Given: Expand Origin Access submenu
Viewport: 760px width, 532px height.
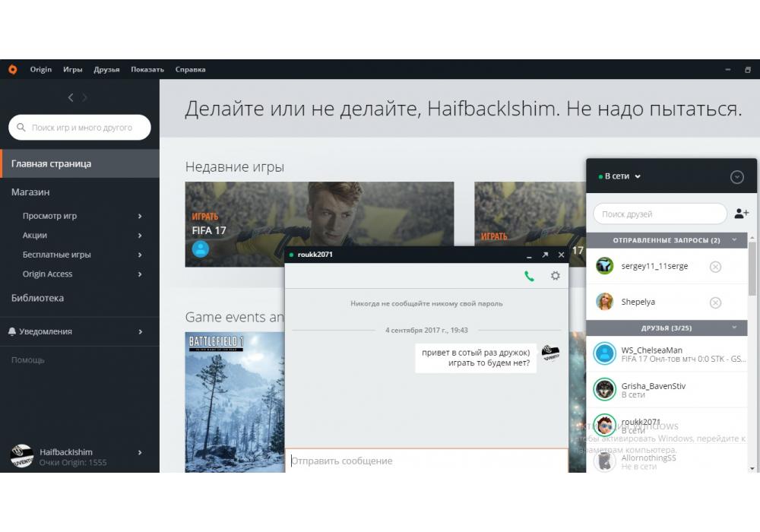Looking at the screenshot, I should click(140, 274).
